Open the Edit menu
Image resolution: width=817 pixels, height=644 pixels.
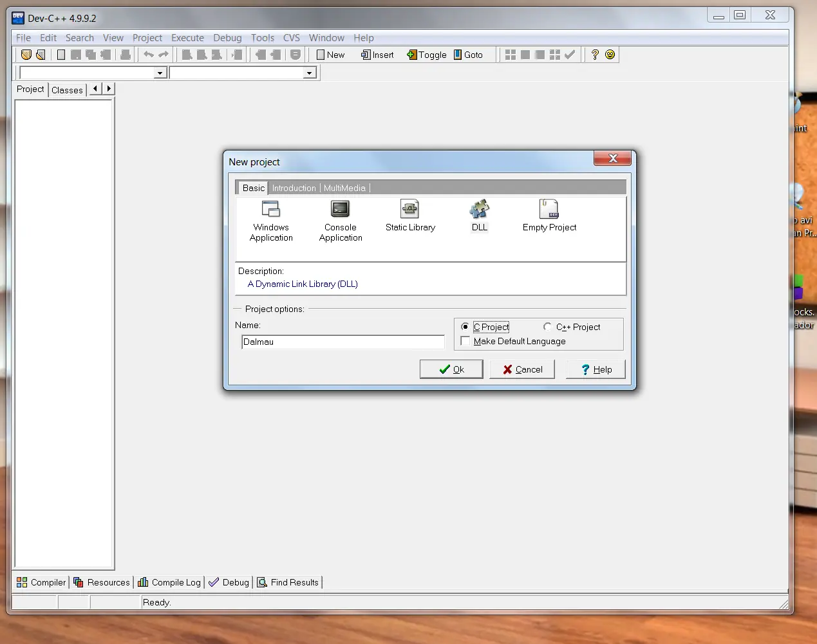pyautogui.click(x=48, y=38)
